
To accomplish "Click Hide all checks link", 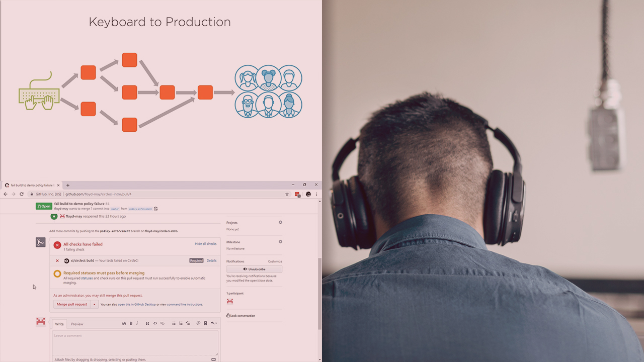I will [x=206, y=244].
